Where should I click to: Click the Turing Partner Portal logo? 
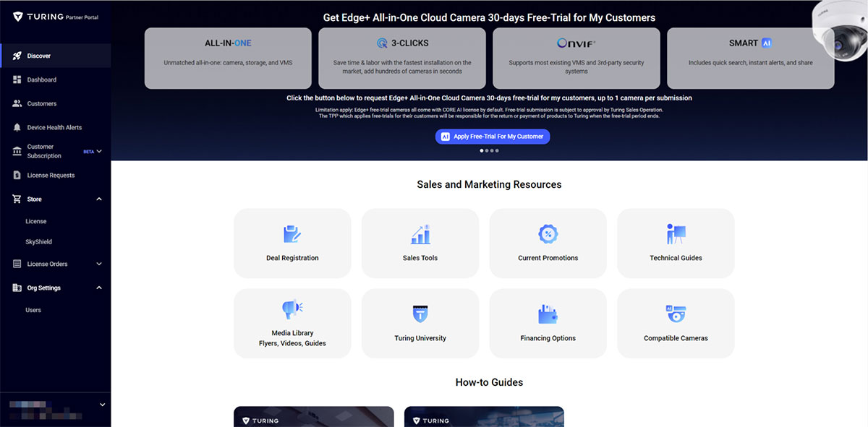point(55,17)
